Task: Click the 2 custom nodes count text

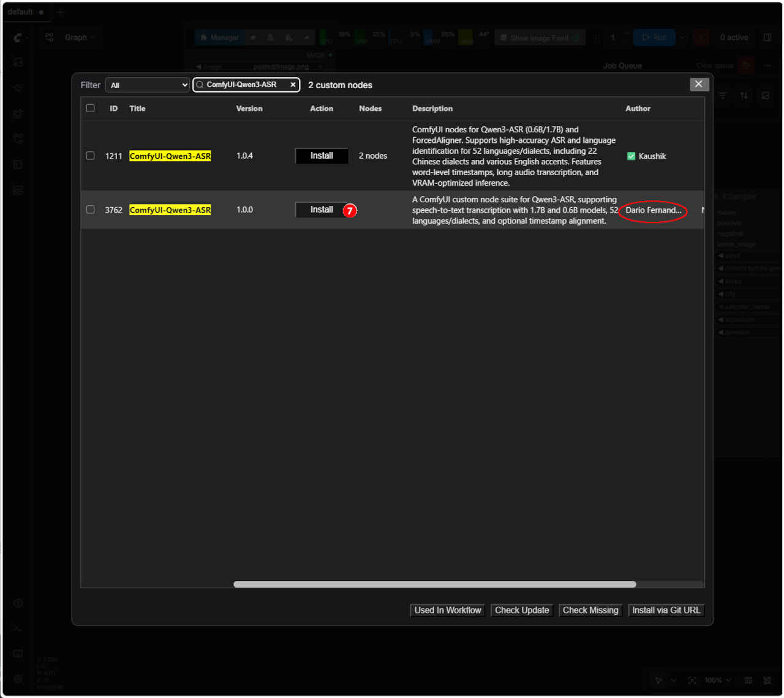Action: [x=340, y=85]
